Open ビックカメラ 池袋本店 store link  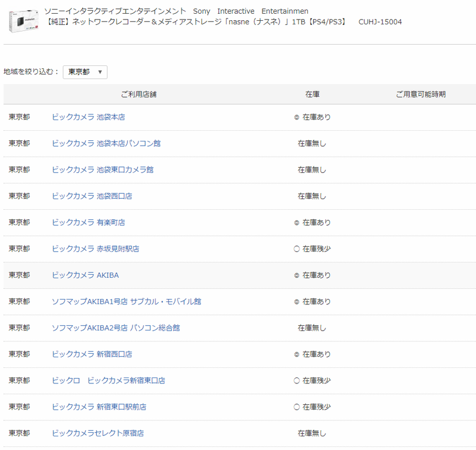[88, 117]
